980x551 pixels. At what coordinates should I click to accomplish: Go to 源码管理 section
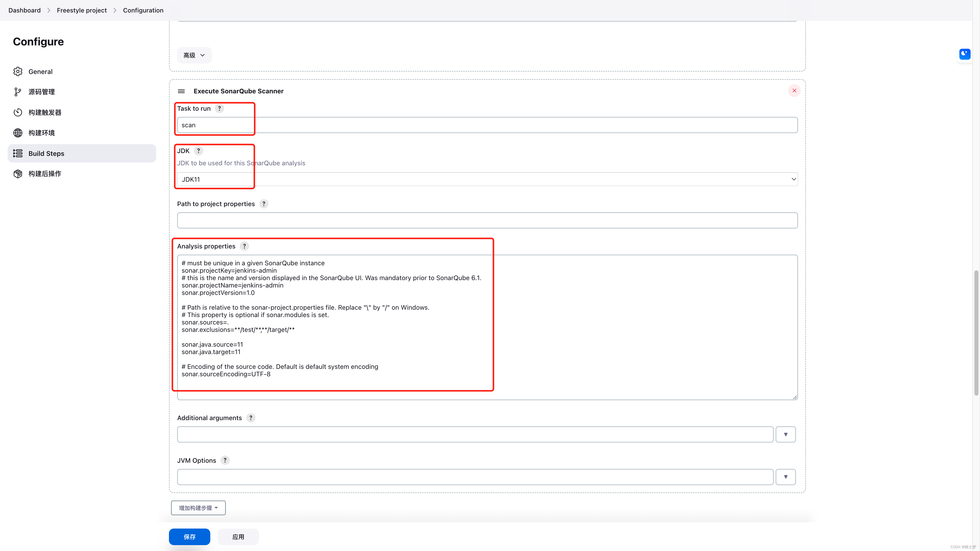[x=82, y=92]
